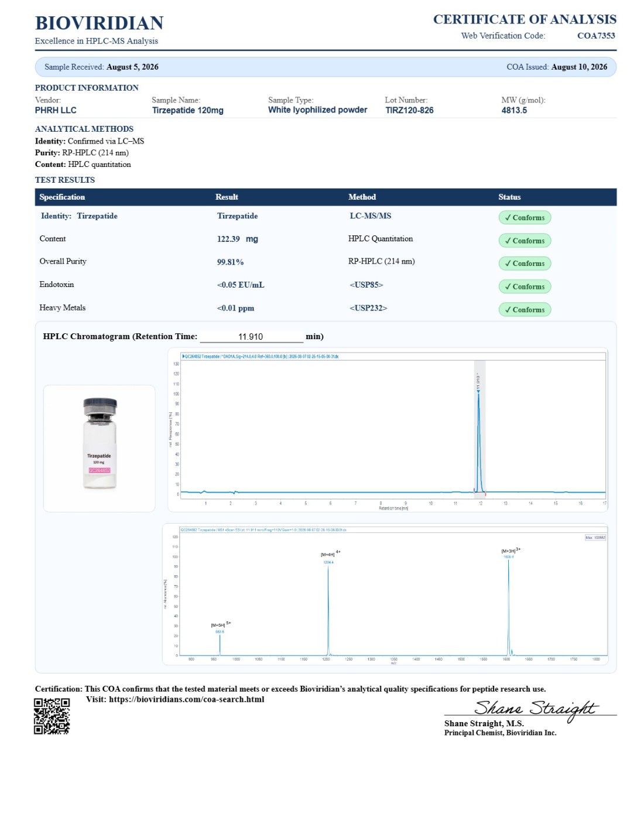Select web verification code COA7353
The width and height of the screenshot is (644, 834).
coord(596,36)
